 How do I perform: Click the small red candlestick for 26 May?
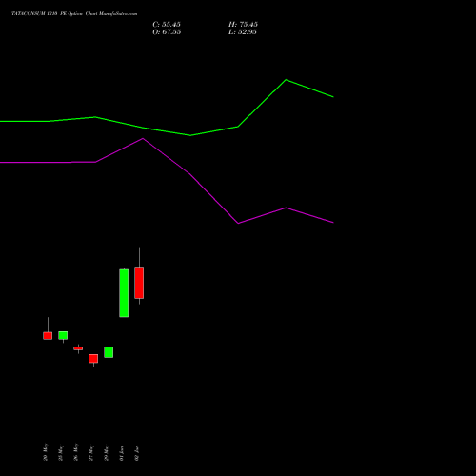pyautogui.click(x=78, y=348)
